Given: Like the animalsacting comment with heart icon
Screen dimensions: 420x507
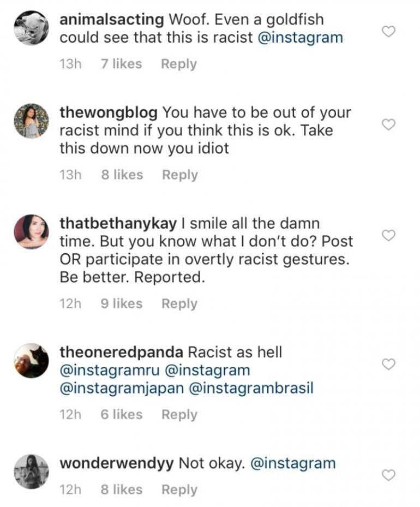Looking at the screenshot, I should coord(388,32).
